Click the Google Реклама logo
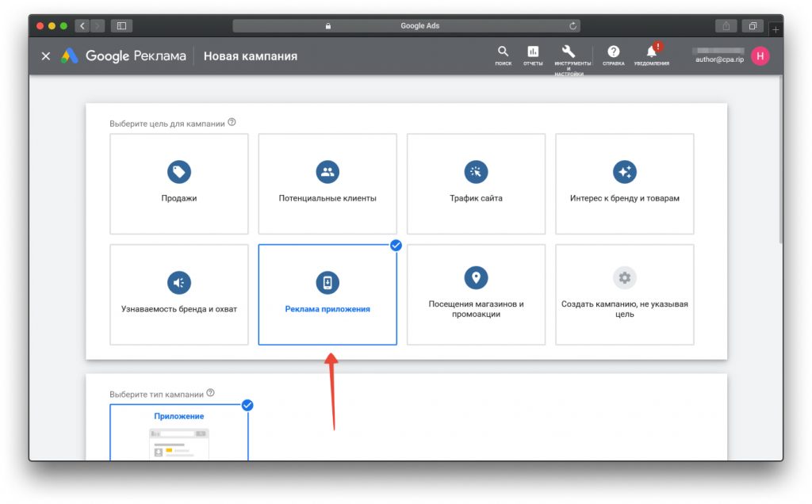This screenshot has height=504, width=812. pyautogui.click(x=124, y=56)
